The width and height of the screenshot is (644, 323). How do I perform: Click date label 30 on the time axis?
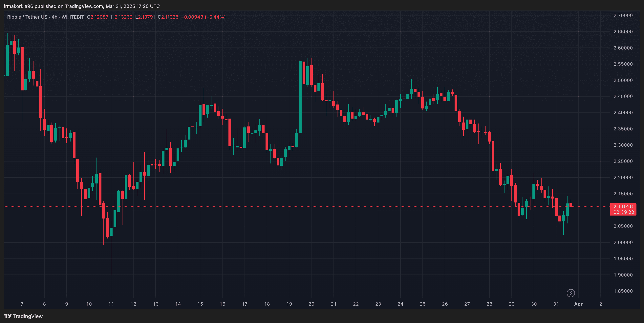pos(534,304)
